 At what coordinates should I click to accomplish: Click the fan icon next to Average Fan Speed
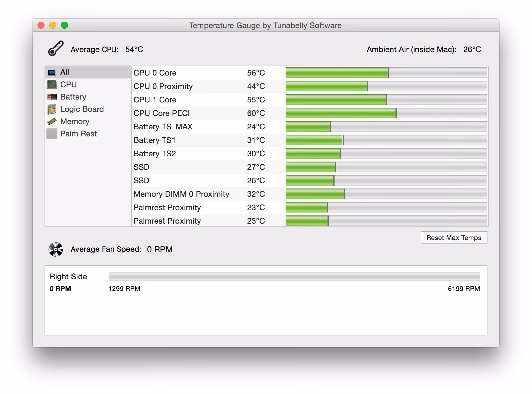click(x=56, y=249)
